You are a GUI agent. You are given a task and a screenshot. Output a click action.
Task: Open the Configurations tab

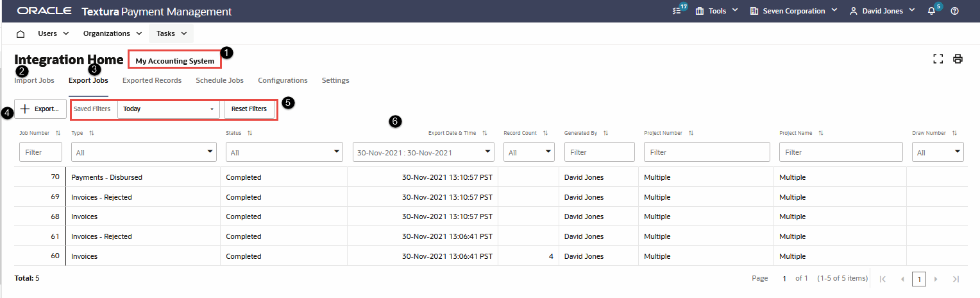(x=283, y=81)
